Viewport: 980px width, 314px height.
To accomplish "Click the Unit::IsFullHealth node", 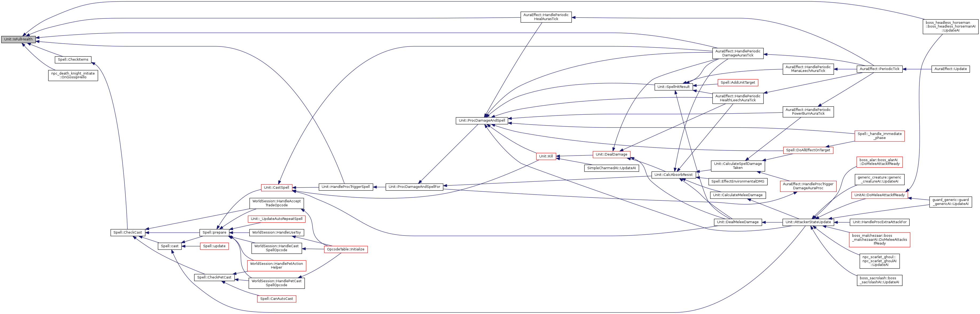I will click(x=18, y=39).
